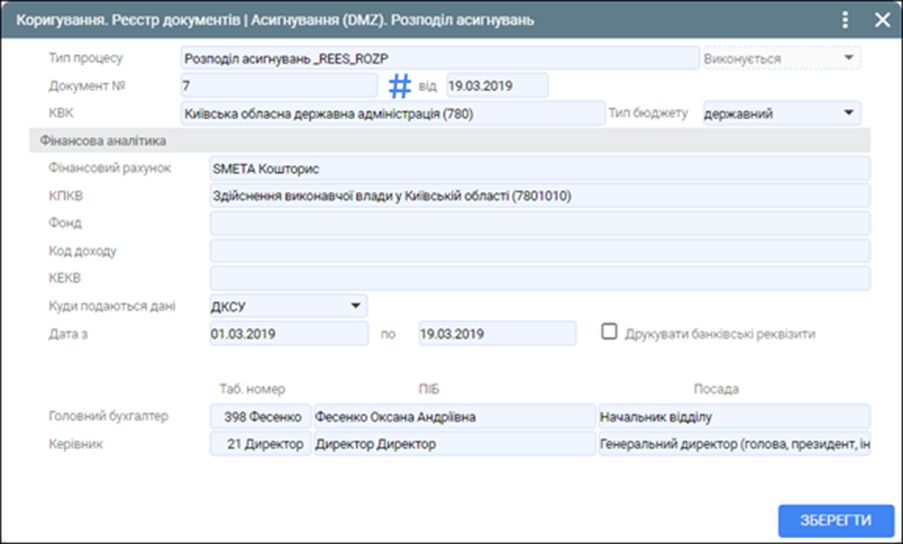903x544 pixels.
Task: Click the empty КЕКВ field
Action: click(539, 278)
